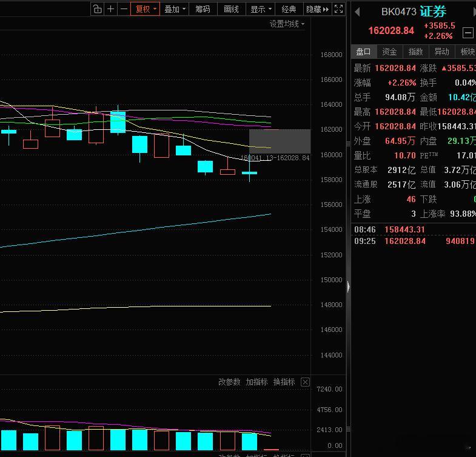Click the latest cyan candlestick near 158000
This screenshot has height=457, width=476.
pos(250,173)
